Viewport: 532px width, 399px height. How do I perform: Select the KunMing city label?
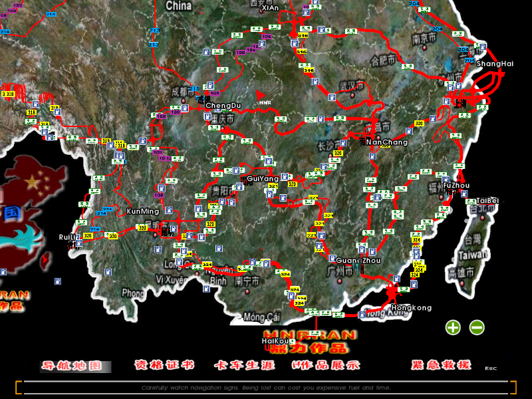pyautogui.click(x=142, y=211)
